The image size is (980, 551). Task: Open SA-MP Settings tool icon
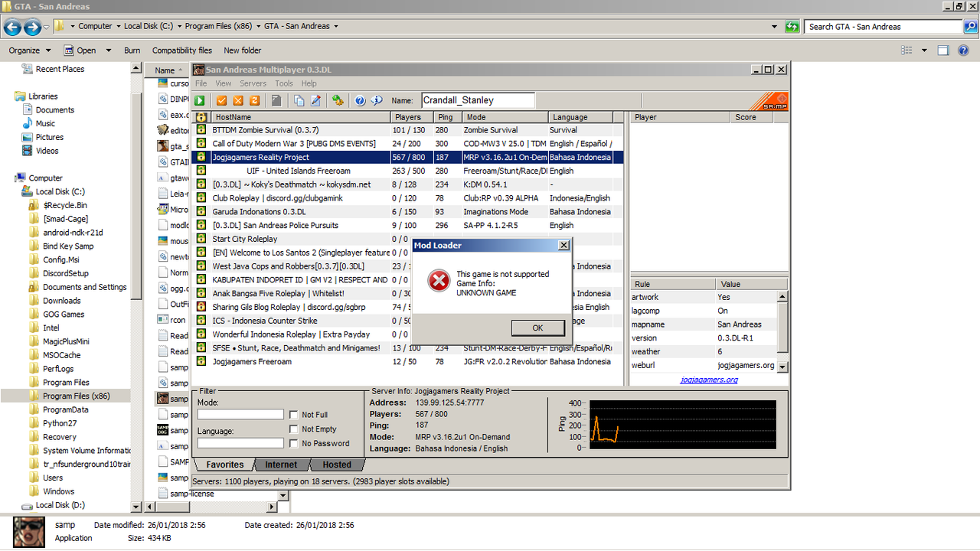(338, 100)
